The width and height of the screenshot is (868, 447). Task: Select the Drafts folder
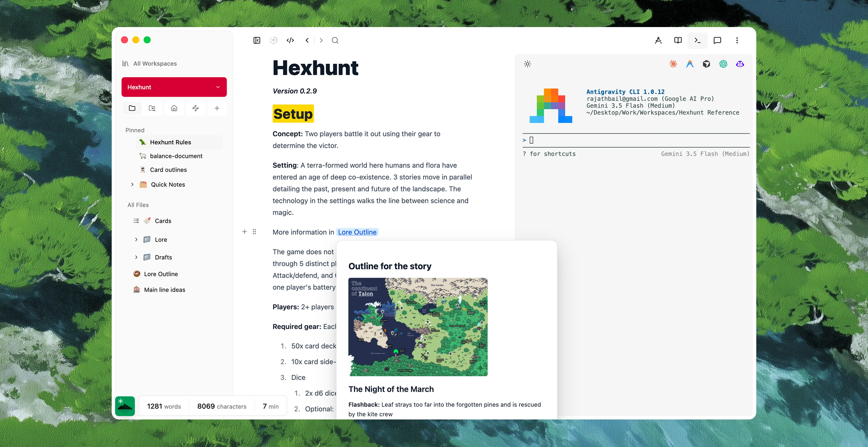[x=163, y=257]
